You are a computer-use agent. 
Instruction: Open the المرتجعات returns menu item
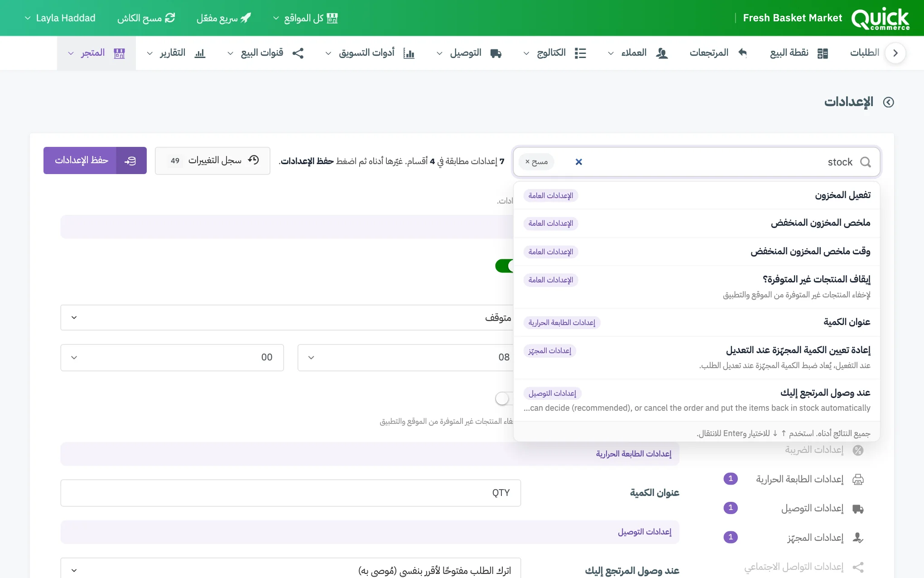718,53
